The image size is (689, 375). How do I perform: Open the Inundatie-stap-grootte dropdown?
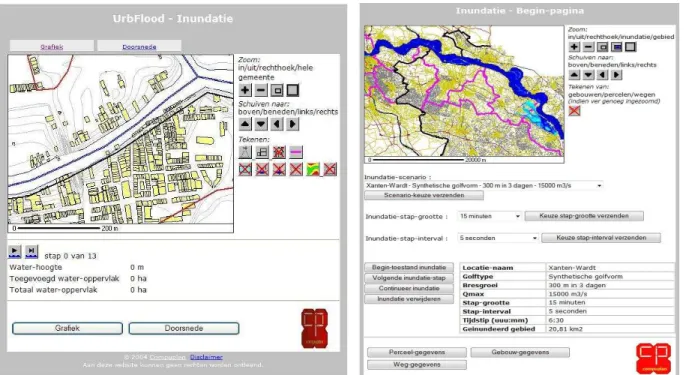[x=489, y=216]
